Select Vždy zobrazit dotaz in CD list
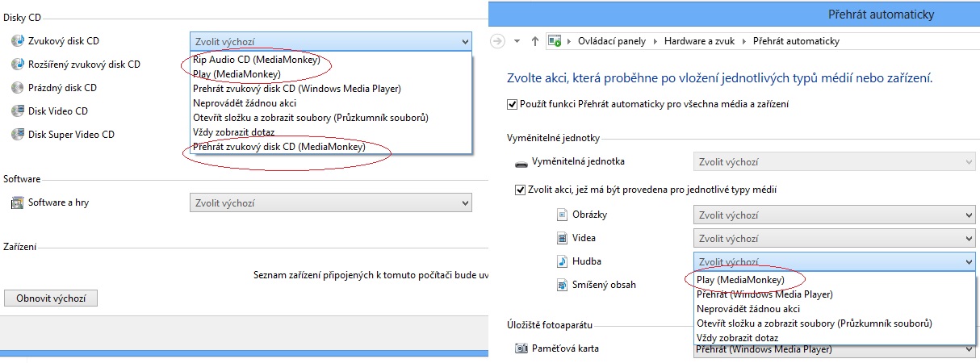The width and height of the screenshot is (980, 363). [x=234, y=132]
